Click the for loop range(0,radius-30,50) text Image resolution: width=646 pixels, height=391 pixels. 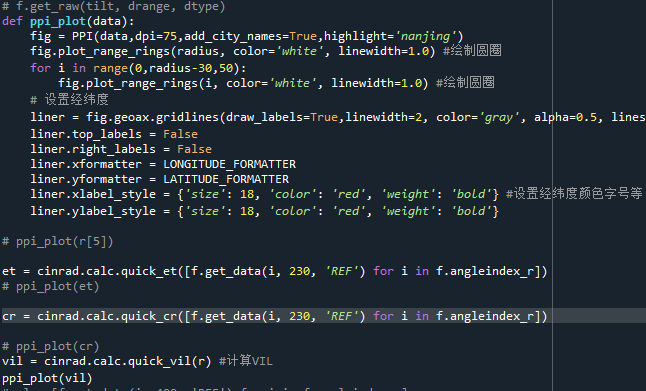[166, 68]
